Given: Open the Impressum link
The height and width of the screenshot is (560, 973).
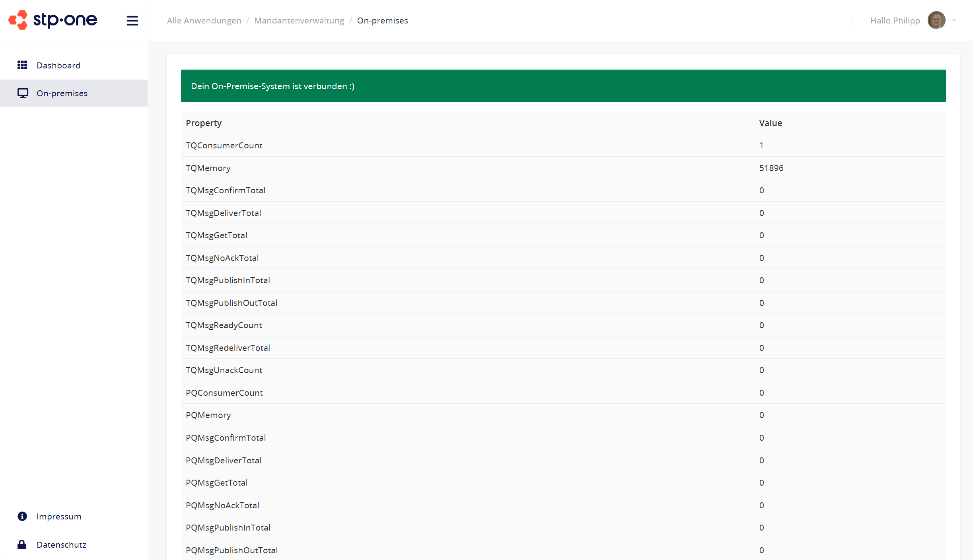Looking at the screenshot, I should coord(59,516).
